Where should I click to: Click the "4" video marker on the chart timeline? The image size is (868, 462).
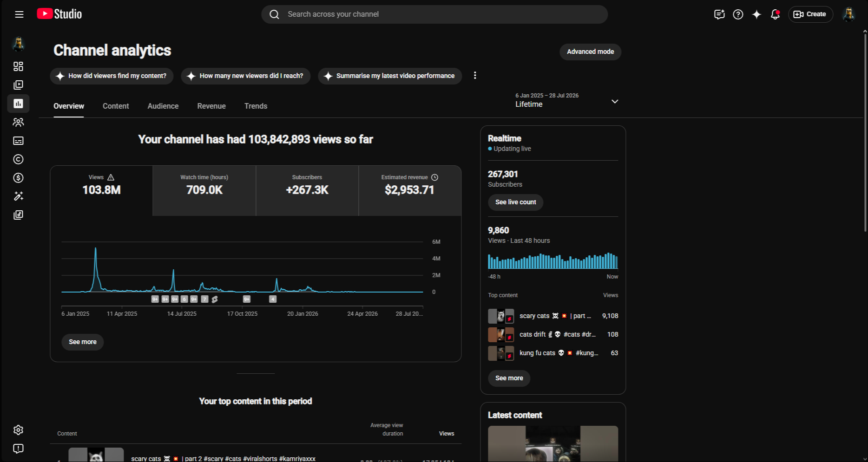[273, 299]
